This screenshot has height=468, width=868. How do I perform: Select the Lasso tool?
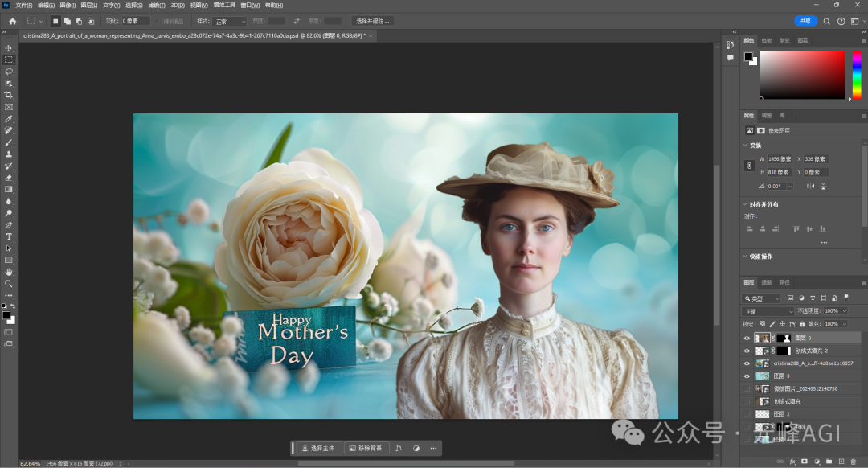pyautogui.click(x=9, y=72)
